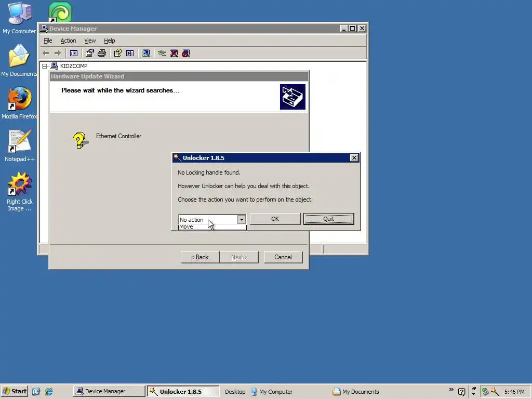Image resolution: width=532 pixels, height=399 pixels.
Task: Click 'Ethernet Controller' text in wizard
Action: click(x=119, y=136)
